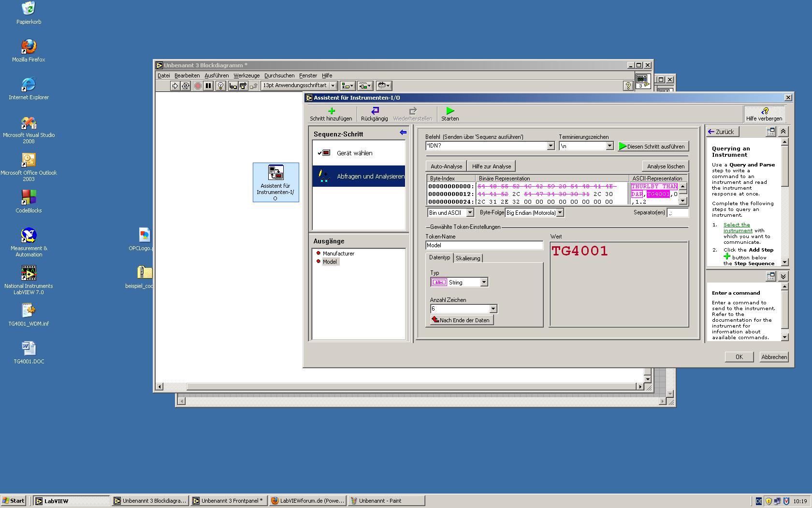812x508 pixels.
Task: Open the Hilfe menu
Action: pos(327,75)
